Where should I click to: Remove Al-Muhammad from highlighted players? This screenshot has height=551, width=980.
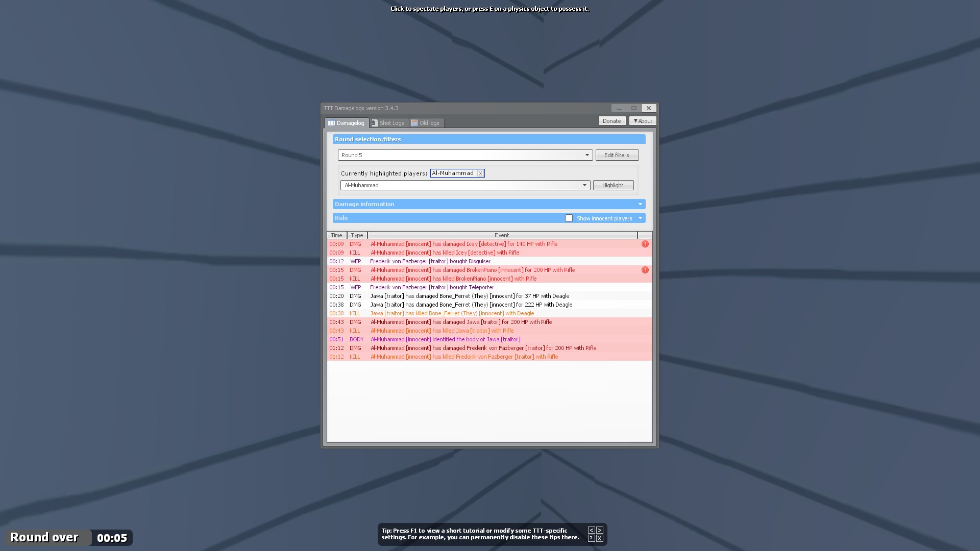480,173
